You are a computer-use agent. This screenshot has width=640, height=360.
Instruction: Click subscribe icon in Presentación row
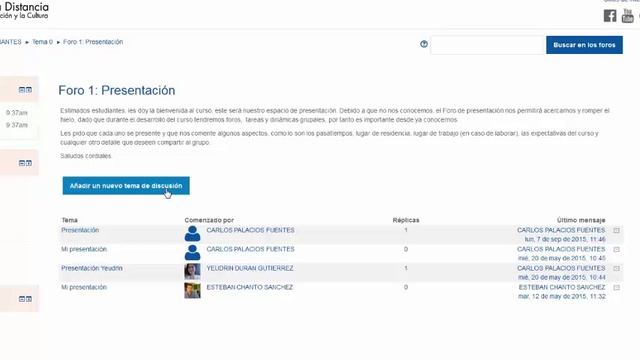pos(616,231)
